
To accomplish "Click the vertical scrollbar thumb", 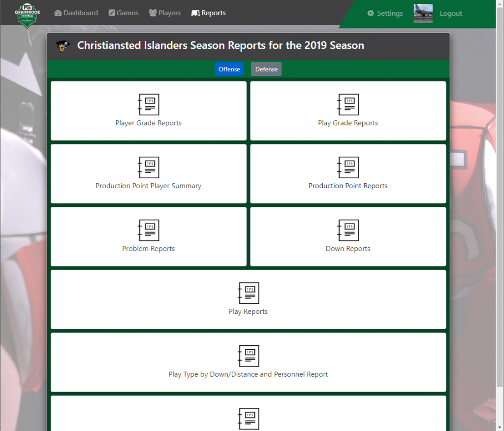I will click(500, 196).
